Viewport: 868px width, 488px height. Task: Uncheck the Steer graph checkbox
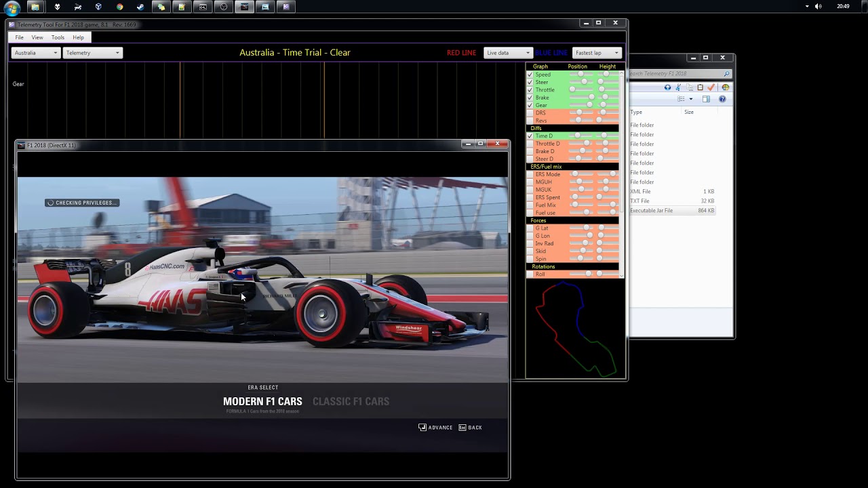pos(530,82)
